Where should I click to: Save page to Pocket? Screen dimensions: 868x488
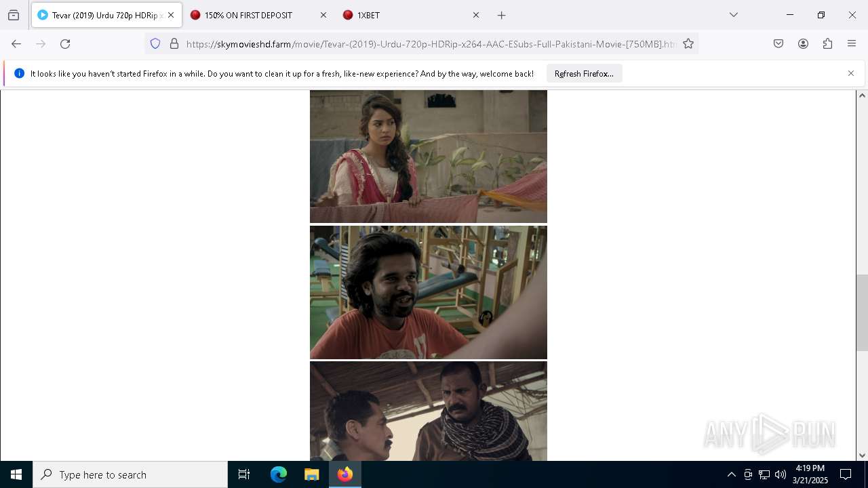click(x=778, y=44)
